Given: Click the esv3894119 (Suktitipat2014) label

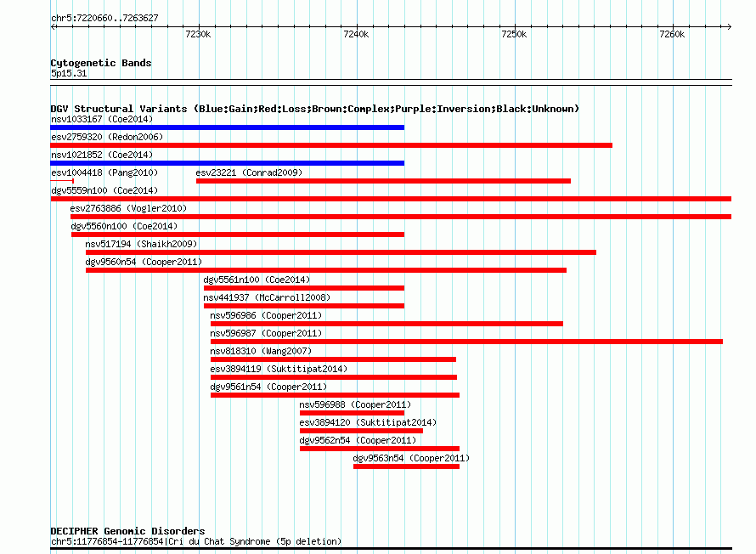Looking at the screenshot, I should pyautogui.click(x=279, y=369).
